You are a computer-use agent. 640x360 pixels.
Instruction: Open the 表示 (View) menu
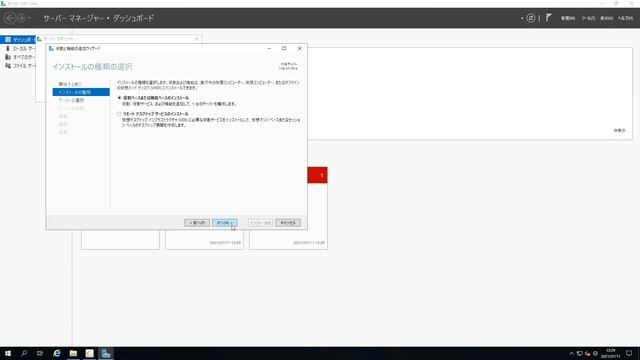pyautogui.click(x=607, y=18)
